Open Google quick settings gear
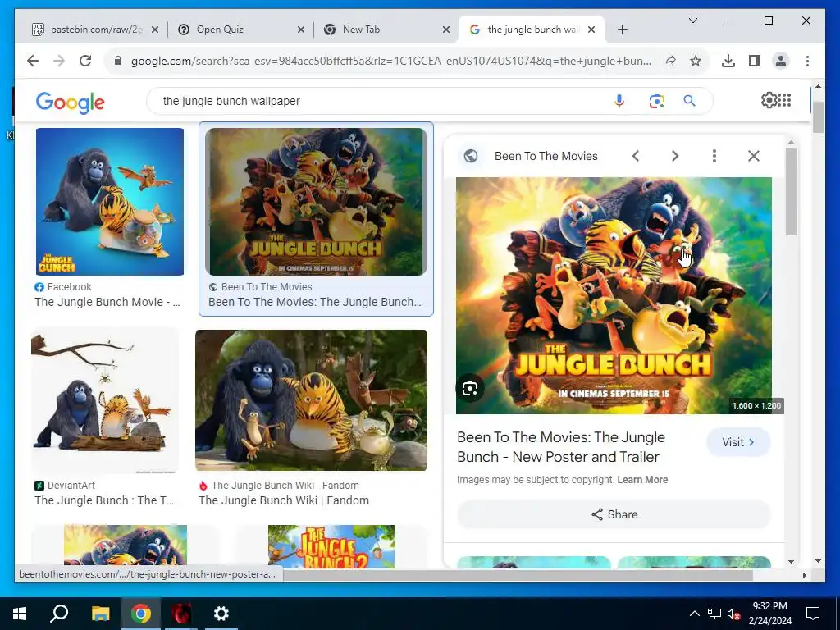The height and width of the screenshot is (630, 840). 768,100
